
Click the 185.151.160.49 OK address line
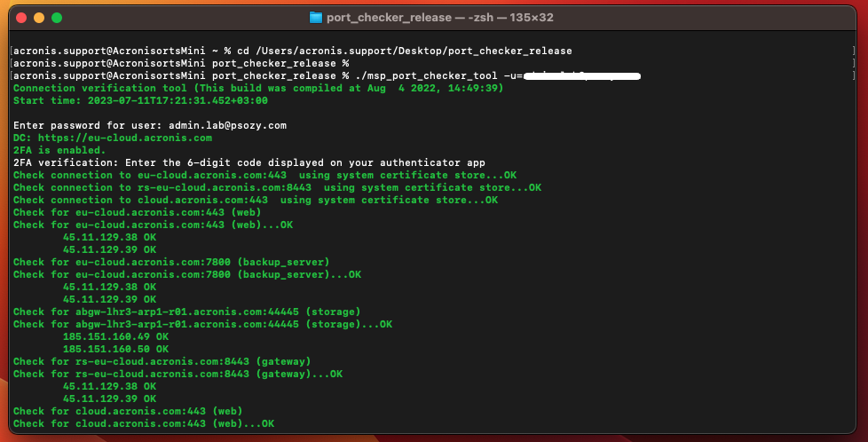(115, 336)
